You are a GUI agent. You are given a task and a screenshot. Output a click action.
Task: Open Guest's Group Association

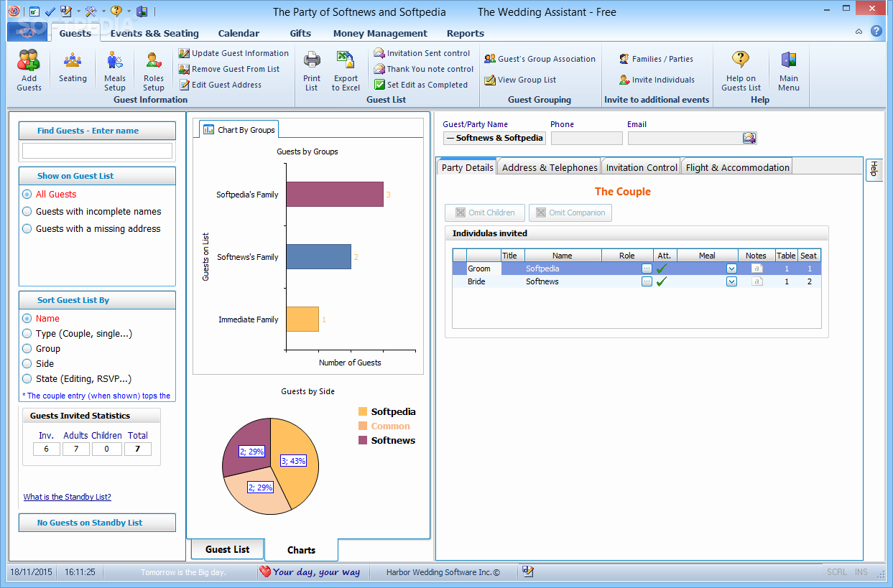pyautogui.click(x=540, y=59)
